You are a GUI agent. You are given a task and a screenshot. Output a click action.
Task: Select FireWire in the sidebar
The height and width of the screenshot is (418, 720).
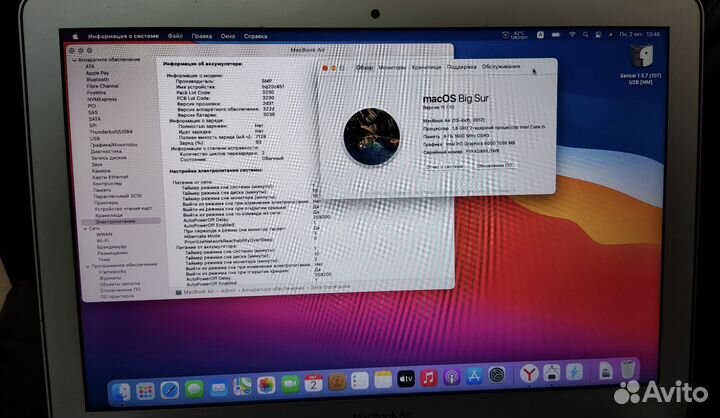96,93
